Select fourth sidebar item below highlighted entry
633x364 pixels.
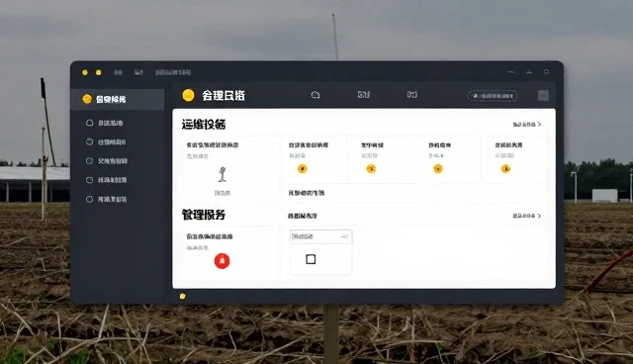click(x=107, y=180)
